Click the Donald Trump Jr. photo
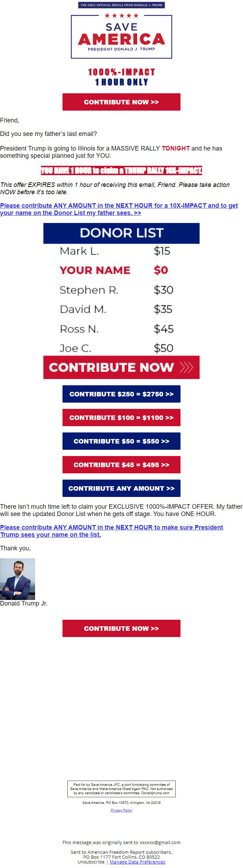The height and width of the screenshot is (868, 243). click(x=17, y=579)
